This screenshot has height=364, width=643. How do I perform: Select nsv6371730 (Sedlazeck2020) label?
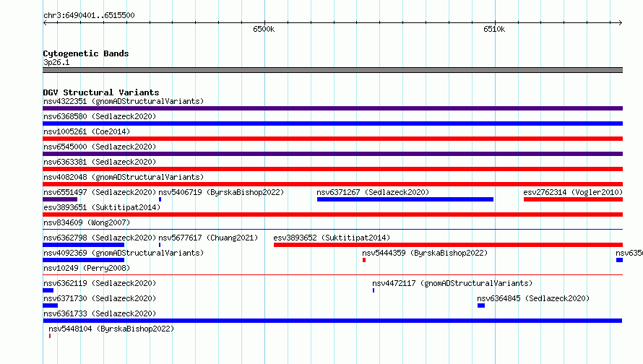click(100, 298)
